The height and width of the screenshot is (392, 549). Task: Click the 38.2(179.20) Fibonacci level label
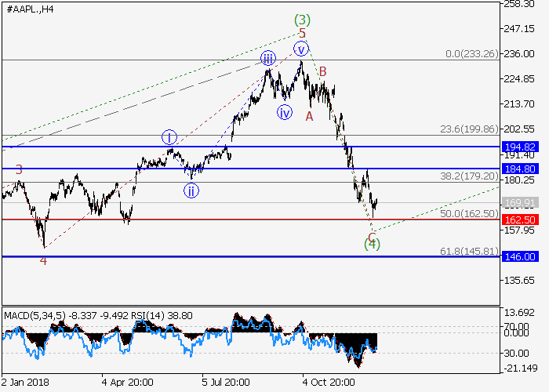pyautogui.click(x=467, y=177)
